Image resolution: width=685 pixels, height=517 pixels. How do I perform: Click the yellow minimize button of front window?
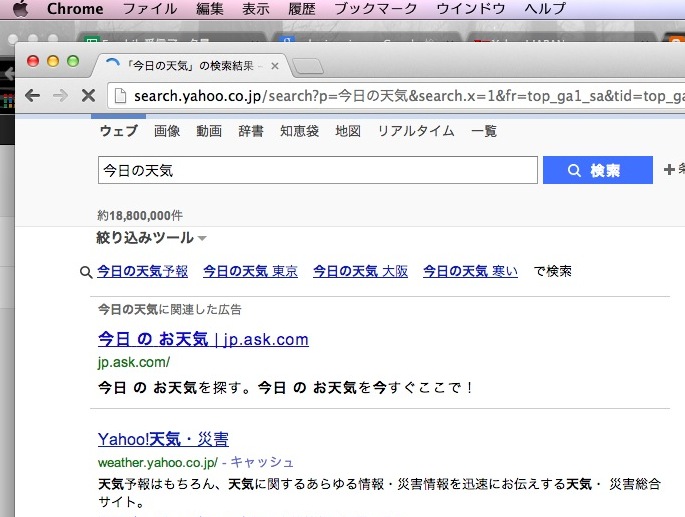(53, 61)
